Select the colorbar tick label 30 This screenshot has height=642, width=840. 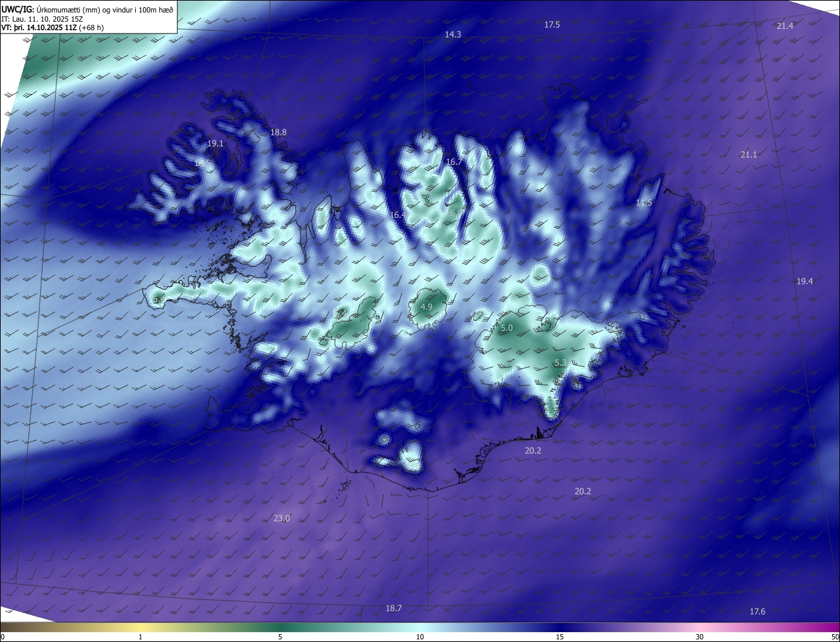click(x=700, y=637)
